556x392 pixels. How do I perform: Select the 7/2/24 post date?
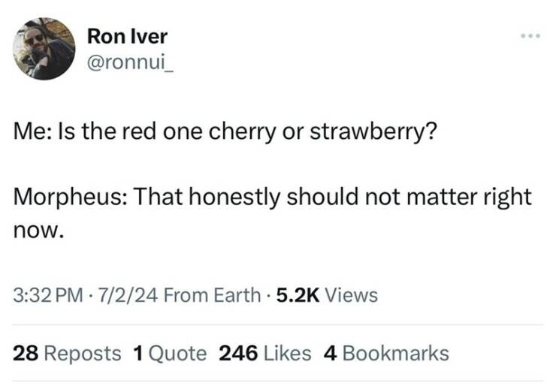pyautogui.click(x=121, y=295)
